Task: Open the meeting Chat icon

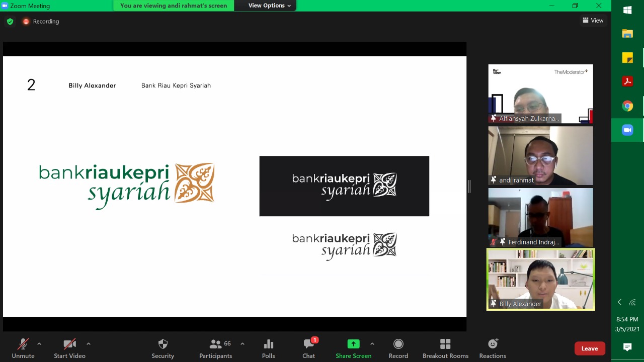Action: click(x=308, y=347)
